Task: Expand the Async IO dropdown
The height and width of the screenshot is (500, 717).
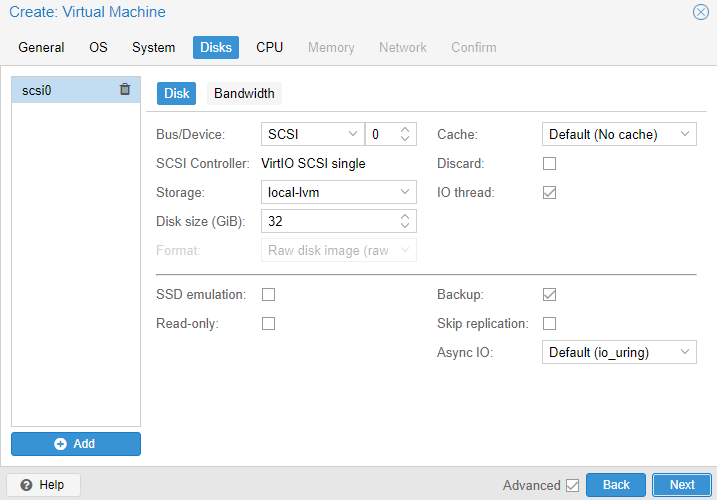Action: (618, 352)
